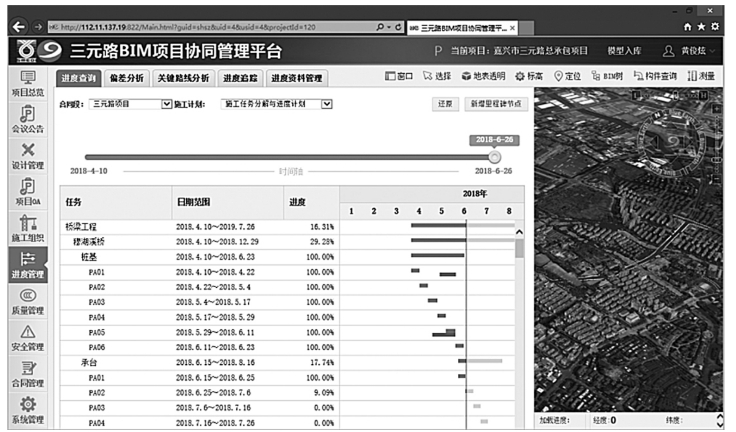Open browser favorites star icon
The image size is (736, 432).
(x=701, y=27)
